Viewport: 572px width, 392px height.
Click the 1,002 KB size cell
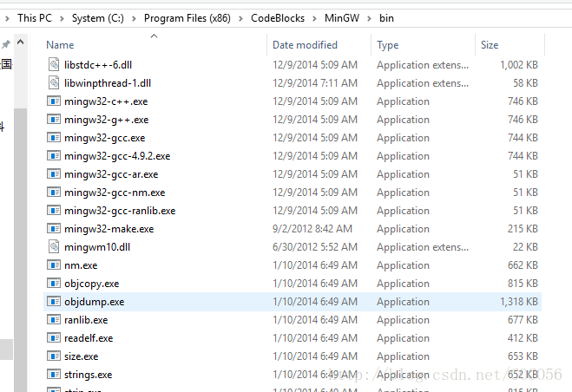519,64
